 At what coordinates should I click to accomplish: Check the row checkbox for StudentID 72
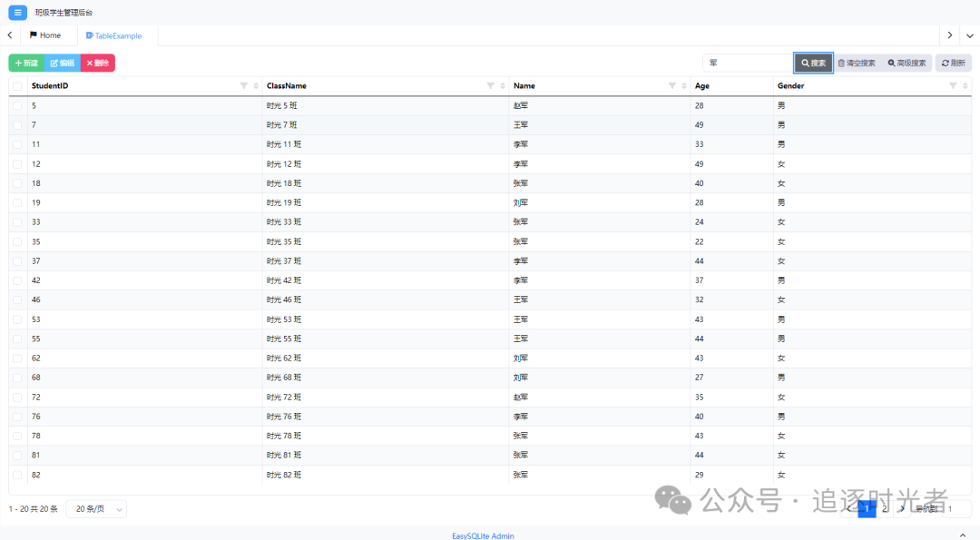(16, 397)
